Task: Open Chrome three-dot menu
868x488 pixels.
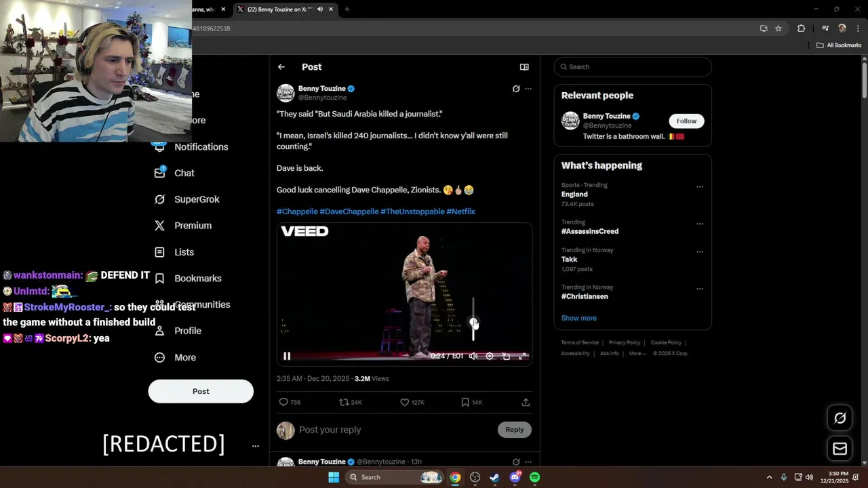Action: pos(859,28)
